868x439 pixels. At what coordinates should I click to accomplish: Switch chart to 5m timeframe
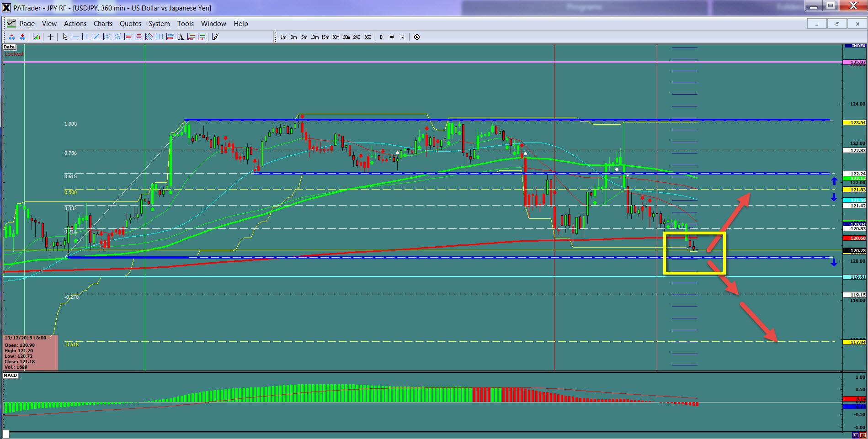point(304,37)
